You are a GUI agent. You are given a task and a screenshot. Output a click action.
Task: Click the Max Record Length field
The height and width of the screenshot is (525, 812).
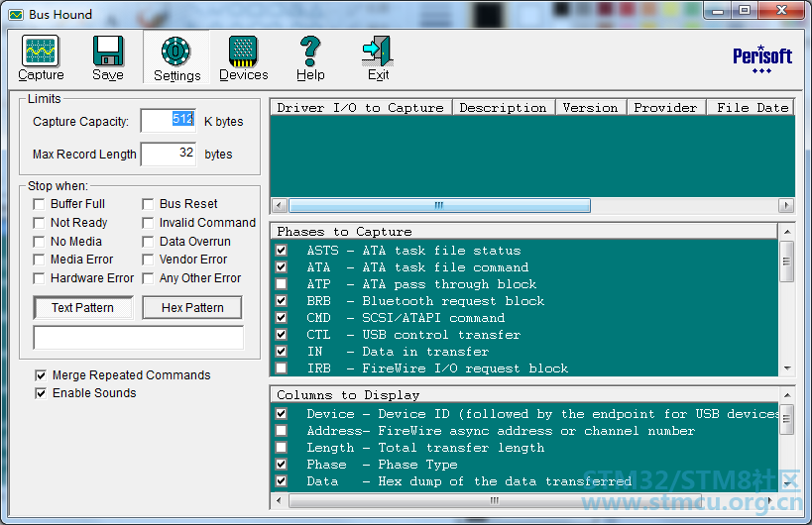click(x=169, y=154)
